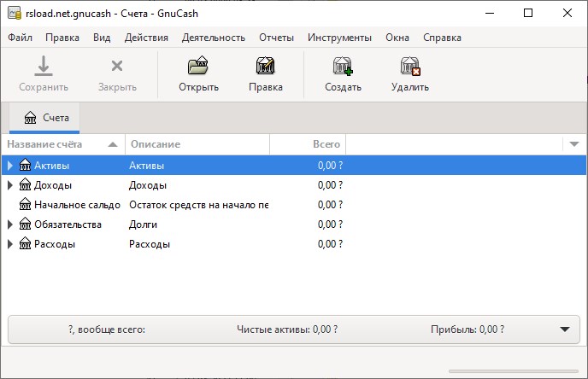The width and height of the screenshot is (588, 379).
Task: Click the Правка edit account toolbar icon
Action: 266,66
